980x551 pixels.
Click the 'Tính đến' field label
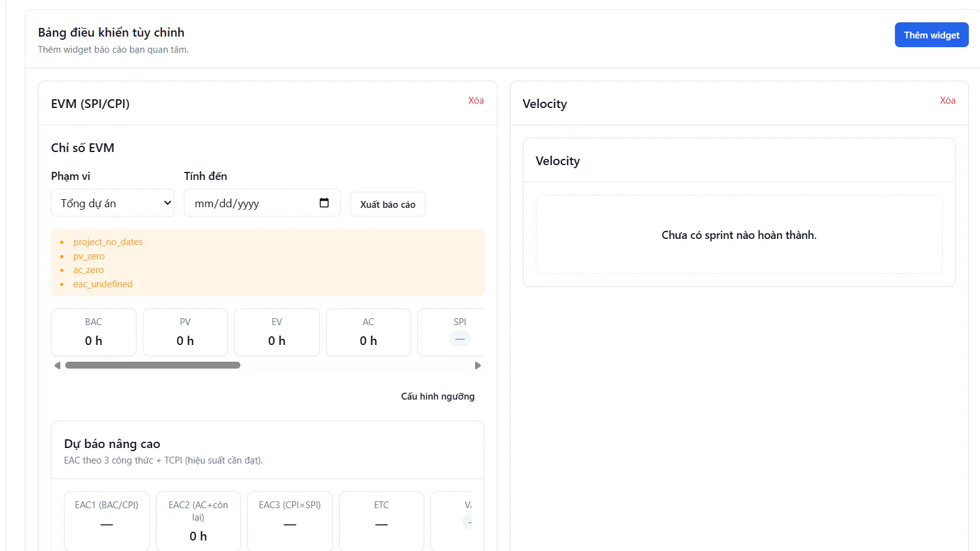(206, 176)
